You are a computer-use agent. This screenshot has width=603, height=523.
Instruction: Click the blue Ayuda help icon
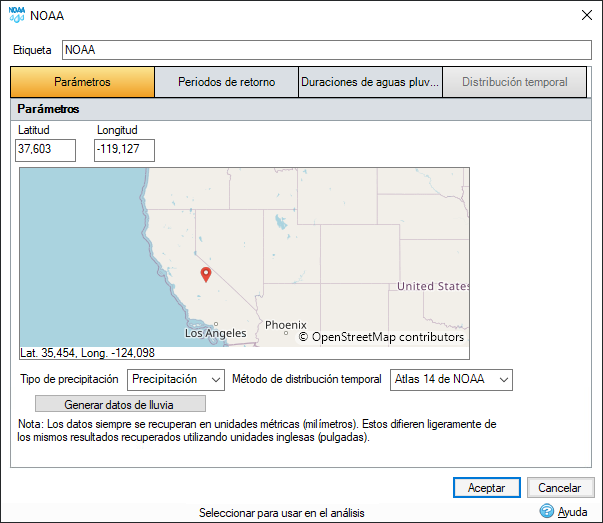coord(546,511)
